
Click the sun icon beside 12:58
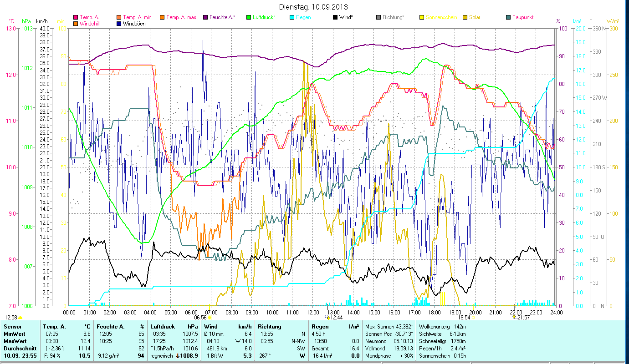20,317
